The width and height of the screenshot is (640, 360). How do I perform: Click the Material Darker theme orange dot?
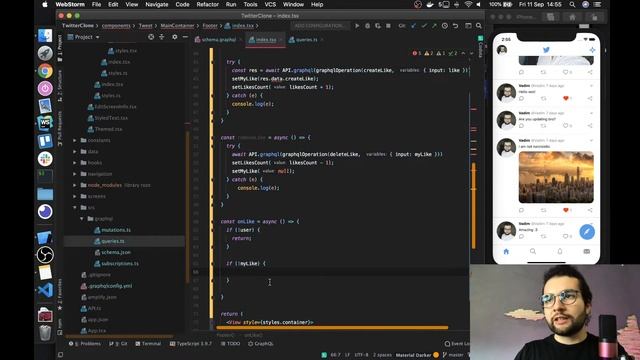click(436, 355)
